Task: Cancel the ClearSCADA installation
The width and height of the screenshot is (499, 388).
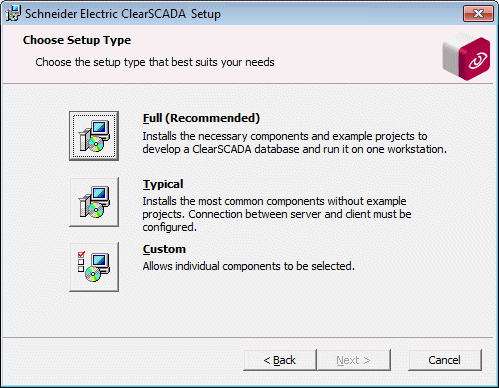Action: 445,360
